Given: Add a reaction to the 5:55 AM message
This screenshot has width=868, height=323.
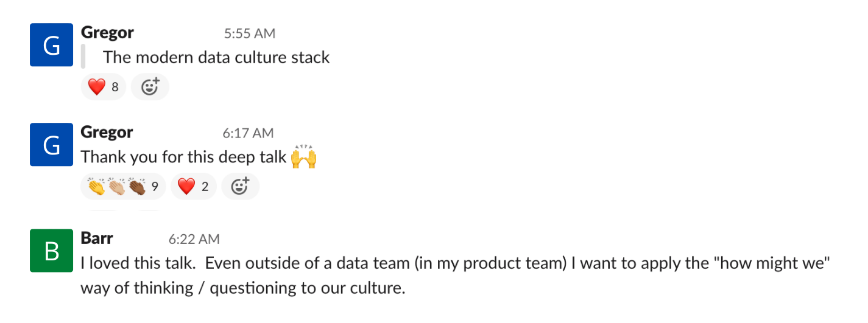Looking at the screenshot, I should tap(150, 87).
